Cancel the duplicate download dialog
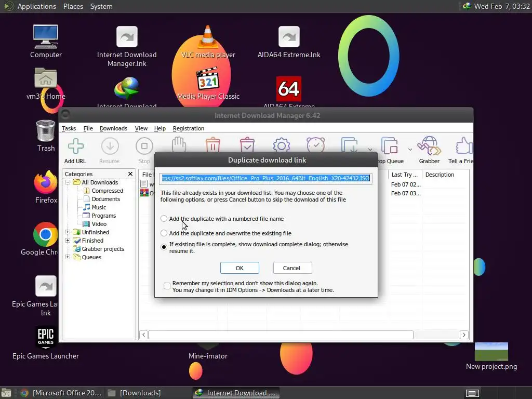This screenshot has height=399, width=532. tap(291, 268)
